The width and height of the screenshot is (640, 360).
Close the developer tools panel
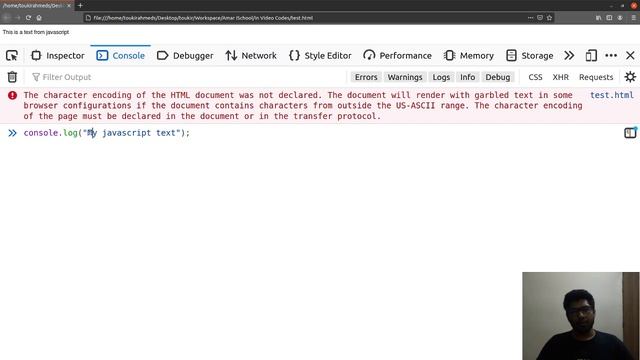click(630, 56)
